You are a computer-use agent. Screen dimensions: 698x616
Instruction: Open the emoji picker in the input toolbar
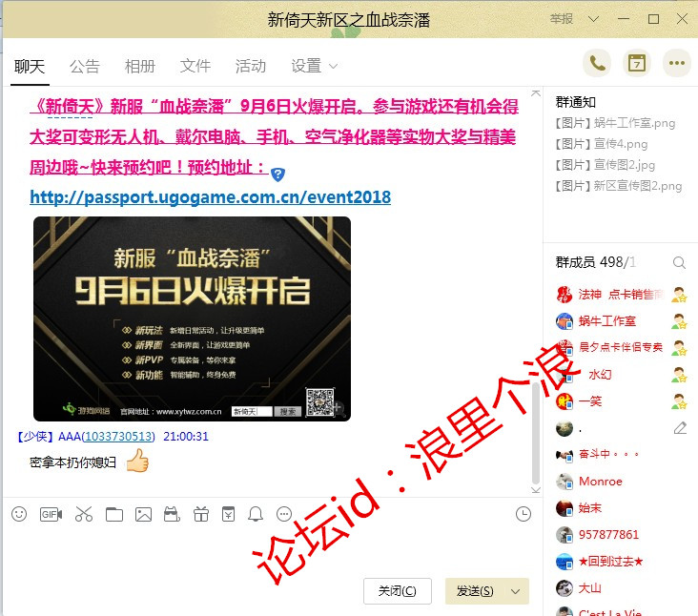pos(19,514)
